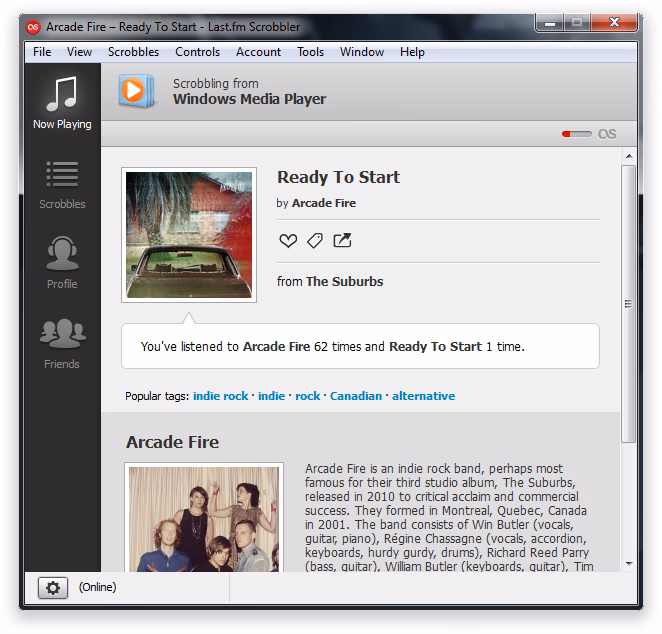Click the Last.fm scrobble logo beside progress bar
This screenshot has height=634, width=662.
click(607, 134)
